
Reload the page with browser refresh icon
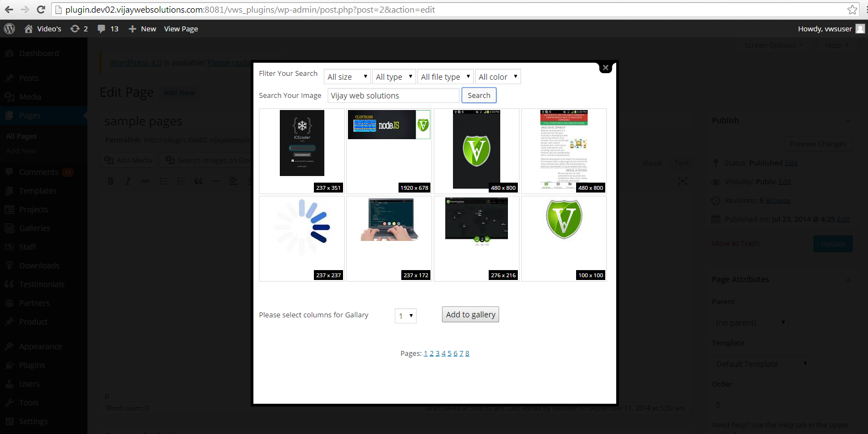41,10
